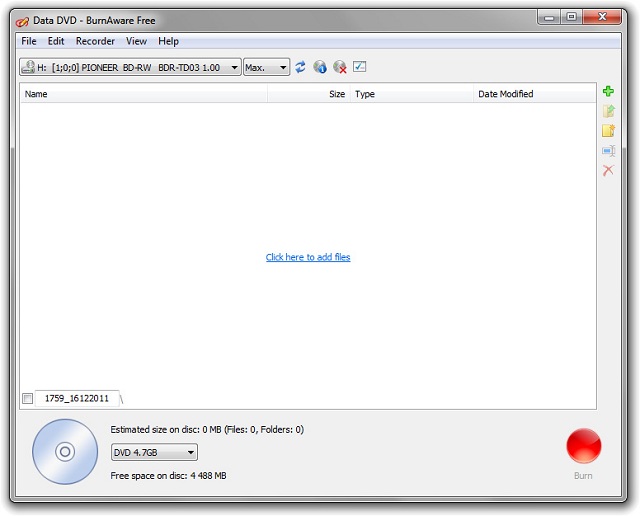Open the options checkmark icon in toolbar
This screenshot has height=516, width=640.
[359, 67]
